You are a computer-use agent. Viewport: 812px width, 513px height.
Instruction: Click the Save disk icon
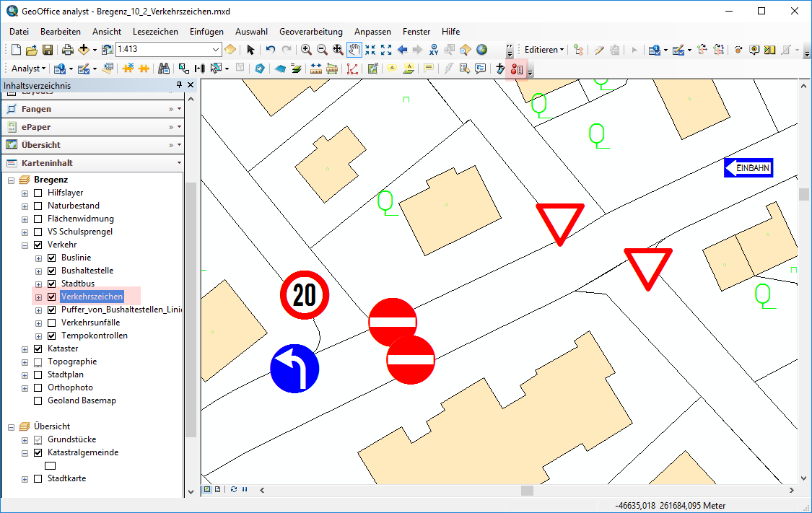click(48, 50)
